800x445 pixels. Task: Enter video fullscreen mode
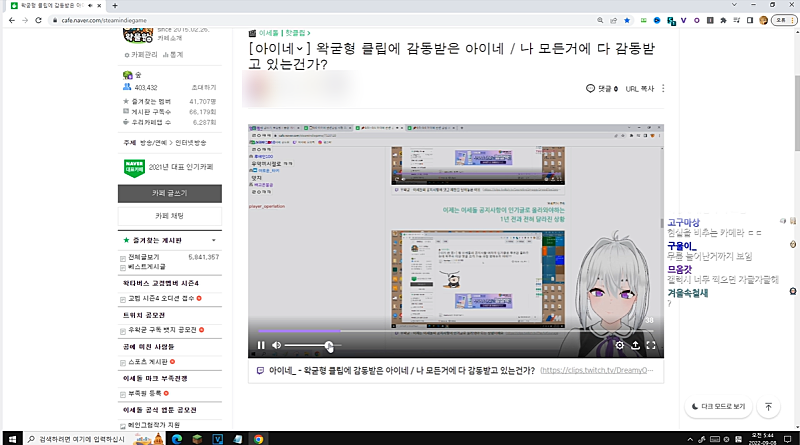[651, 345]
